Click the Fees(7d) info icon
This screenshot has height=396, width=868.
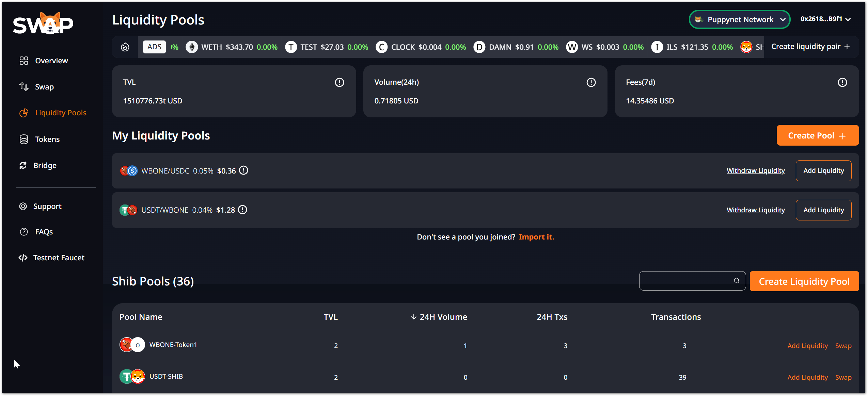click(x=842, y=82)
